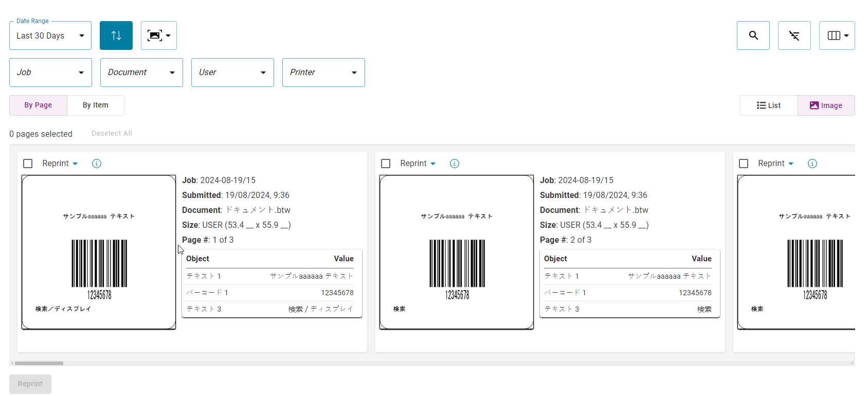Click the search magnifier icon

[x=753, y=35]
